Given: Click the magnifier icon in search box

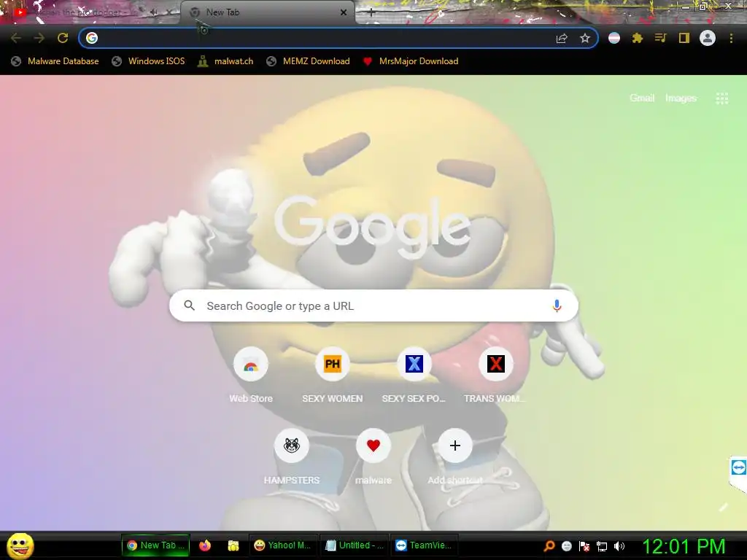Looking at the screenshot, I should [x=189, y=306].
